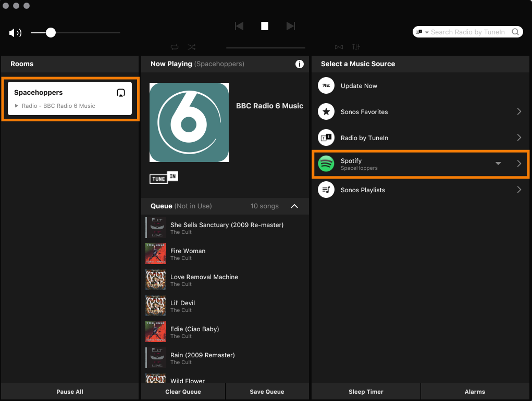Click She Sells Sanctuary album thumbnail

[x=156, y=228]
